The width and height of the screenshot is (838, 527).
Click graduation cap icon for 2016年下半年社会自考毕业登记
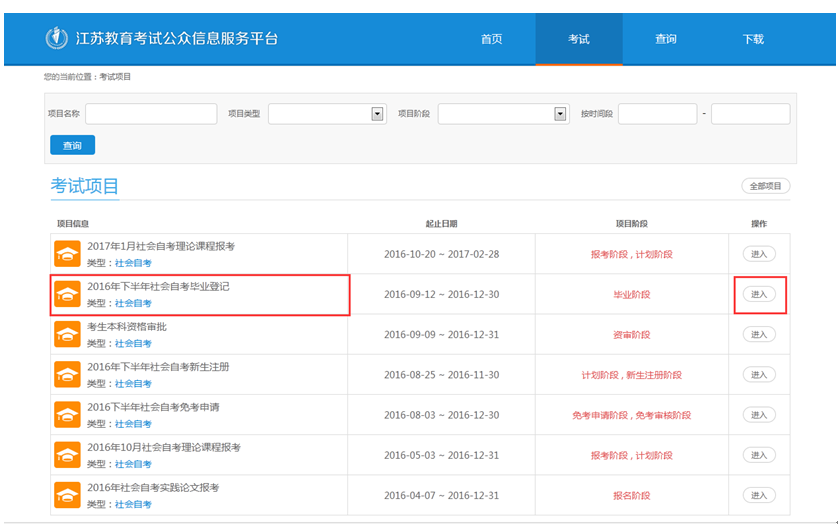(67, 294)
